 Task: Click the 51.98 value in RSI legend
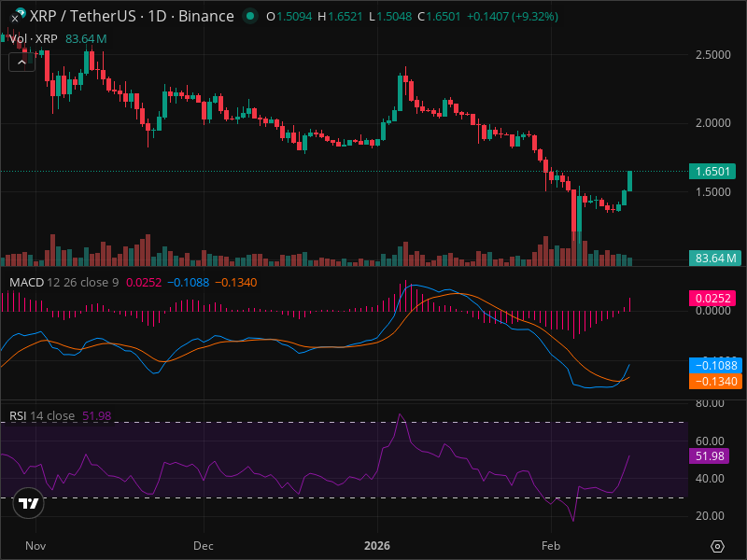(x=97, y=415)
